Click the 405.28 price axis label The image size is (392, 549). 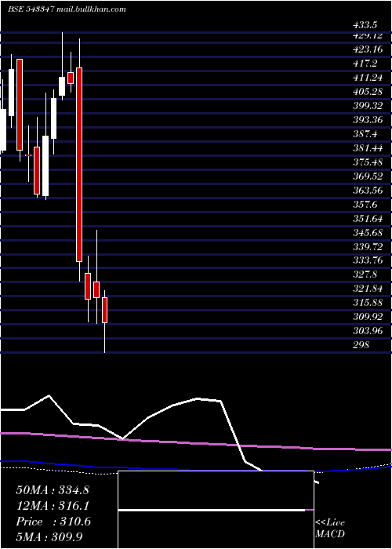368,92
